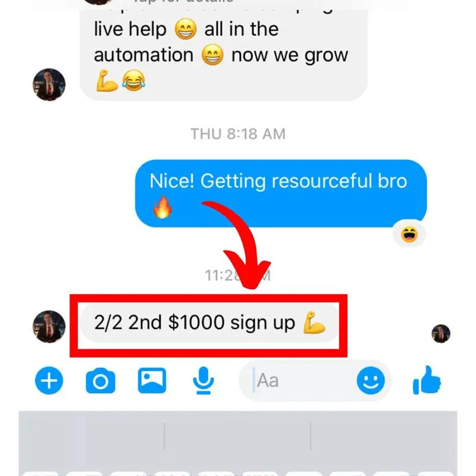The width and height of the screenshot is (476, 476).
Task: Tap the 'Nice! Getting resourceful bro' bubble
Action: click(x=281, y=193)
